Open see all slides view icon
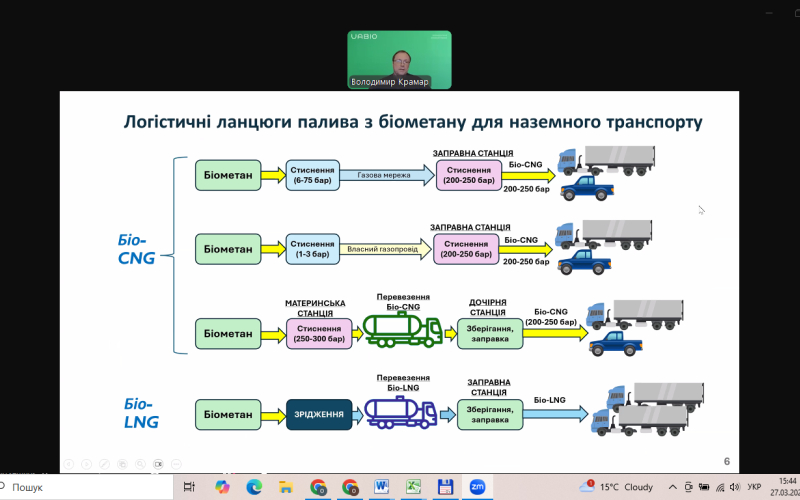The width and height of the screenshot is (800, 500). coord(121,464)
